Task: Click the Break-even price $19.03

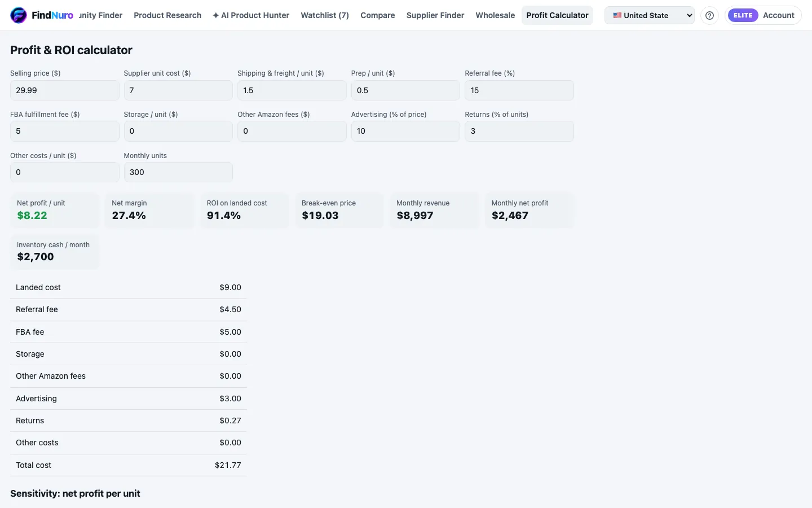Action: [320, 216]
